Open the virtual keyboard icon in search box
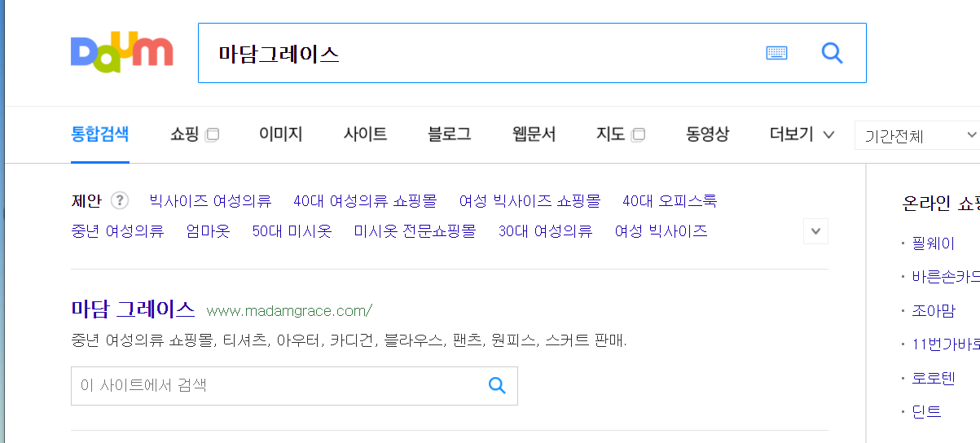The height and width of the screenshot is (443, 980). click(x=776, y=53)
